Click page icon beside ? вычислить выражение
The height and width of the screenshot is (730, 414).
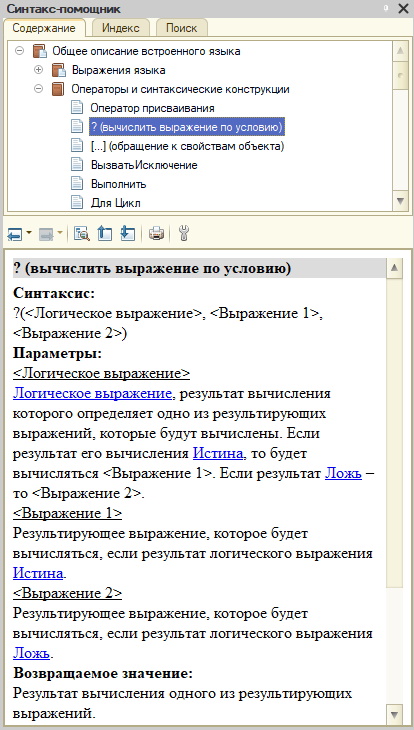coord(77,126)
